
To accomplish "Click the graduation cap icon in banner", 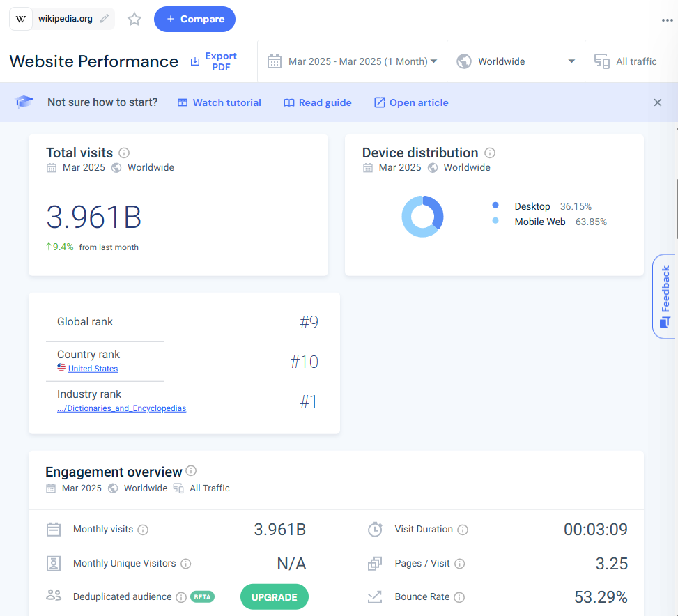I will tap(24, 102).
